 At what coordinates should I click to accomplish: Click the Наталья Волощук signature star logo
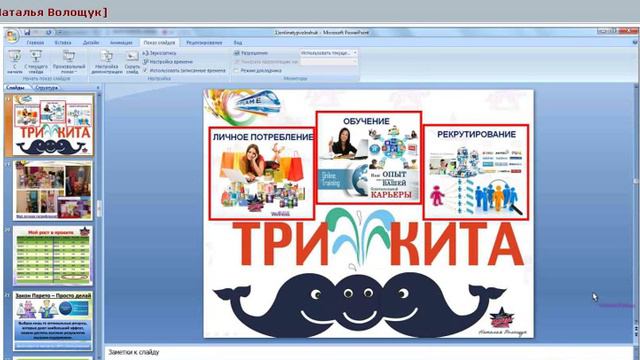501,318
